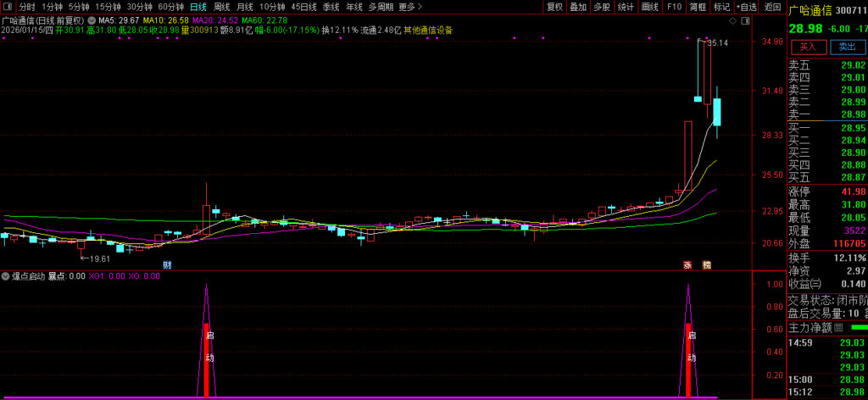The height and width of the screenshot is (400, 868).
Task: Open the round dropdown next to 广哈通信 chart title
Action: 90,19
